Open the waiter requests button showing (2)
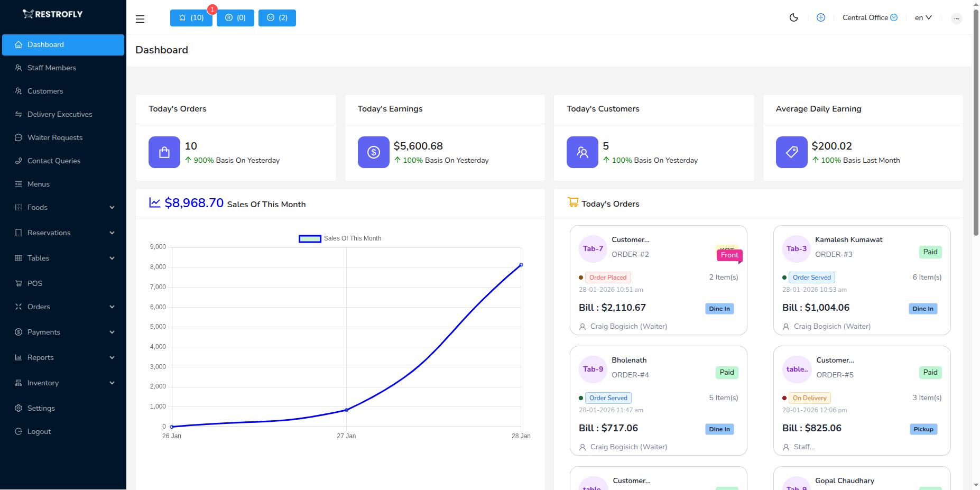Image resolution: width=980 pixels, height=490 pixels. pyautogui.click(x=277, y=18)
